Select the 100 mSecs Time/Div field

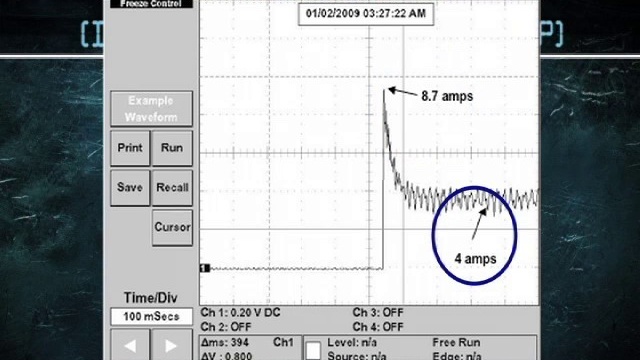pyautogui.click(x=151, y=316)
